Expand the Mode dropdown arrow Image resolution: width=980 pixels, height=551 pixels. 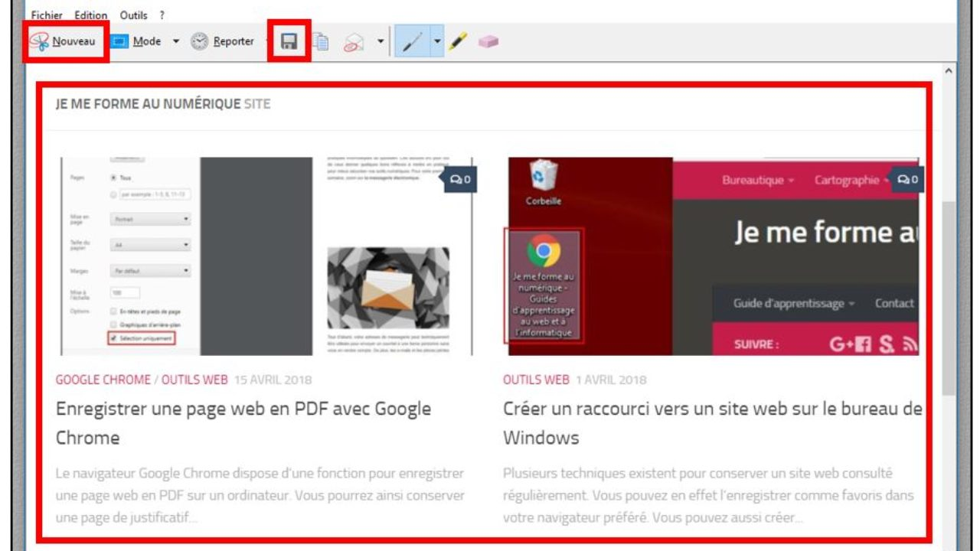175,41
